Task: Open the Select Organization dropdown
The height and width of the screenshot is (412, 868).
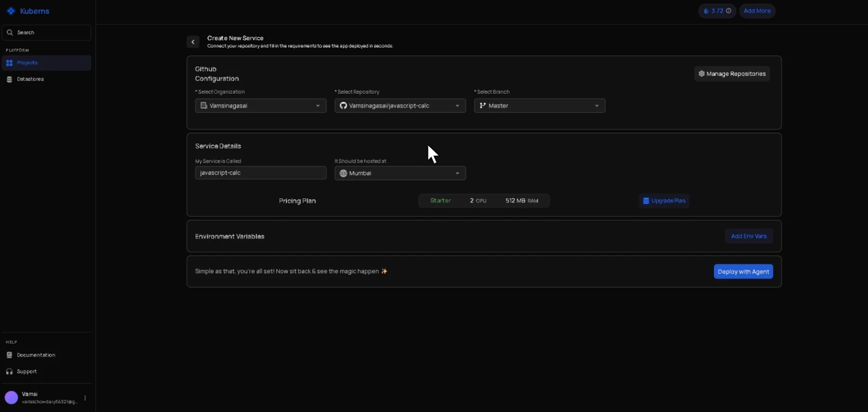Action: 261,105
